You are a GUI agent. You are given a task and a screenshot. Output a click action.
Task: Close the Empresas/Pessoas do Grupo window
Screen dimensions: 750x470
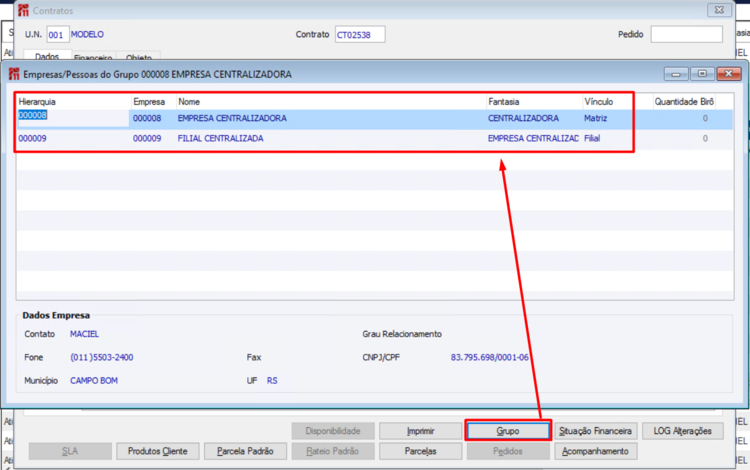coord(728,74)
